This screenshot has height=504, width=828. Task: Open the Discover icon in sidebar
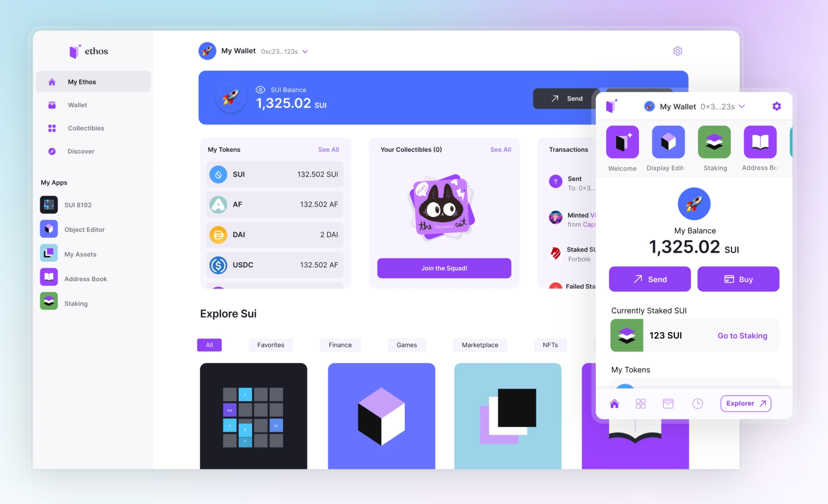pos(51,151)
